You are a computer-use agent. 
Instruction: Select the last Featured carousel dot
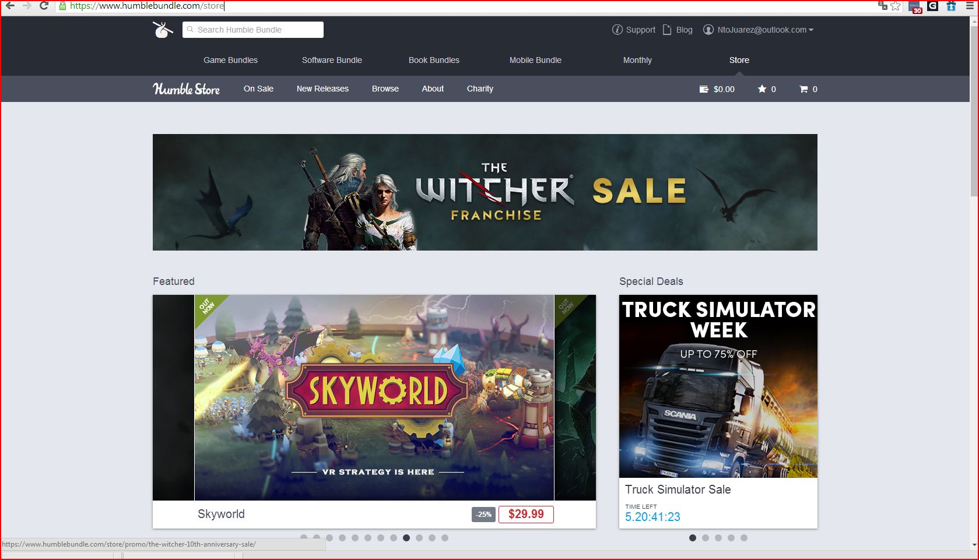445,538
